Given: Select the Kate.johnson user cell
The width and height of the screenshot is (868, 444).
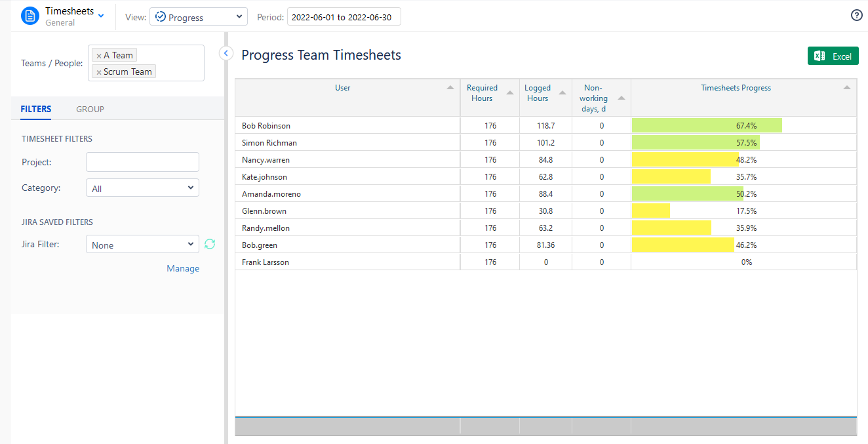Looking at the screenshot, I should 347,176.
